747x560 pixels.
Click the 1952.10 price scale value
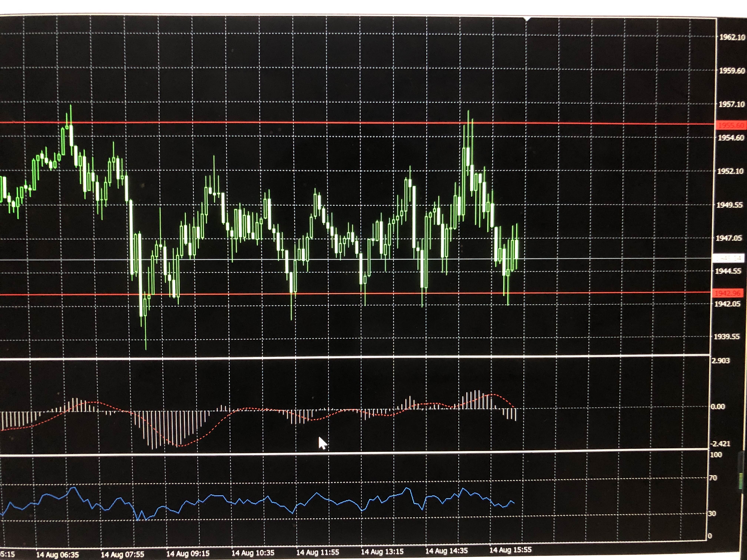point(730,171)
